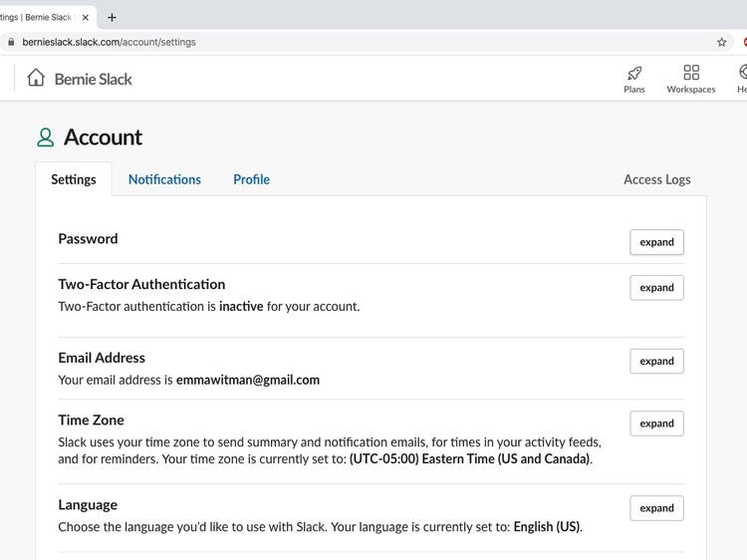Click the Bernie Slack home icon
Screen dimensions: 747x560
click(x=37, y=78)
